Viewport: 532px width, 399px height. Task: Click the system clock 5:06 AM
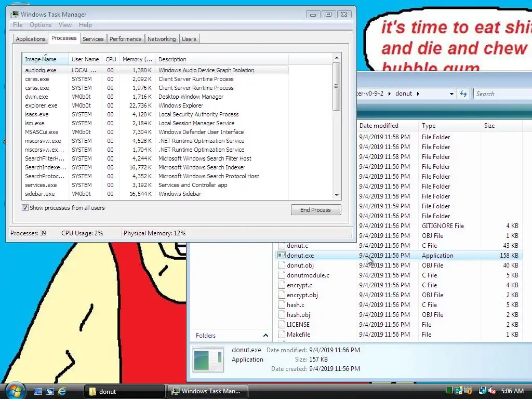click(x=512, y=391)
